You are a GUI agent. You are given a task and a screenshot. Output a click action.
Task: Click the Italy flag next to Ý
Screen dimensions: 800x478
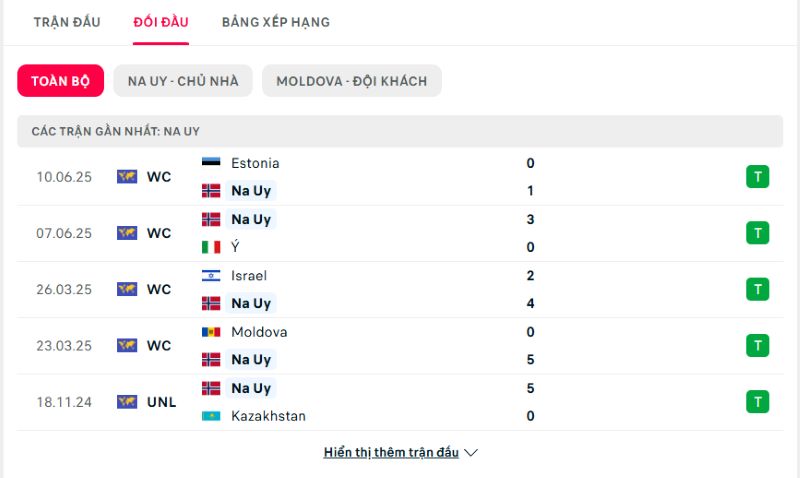211,247
